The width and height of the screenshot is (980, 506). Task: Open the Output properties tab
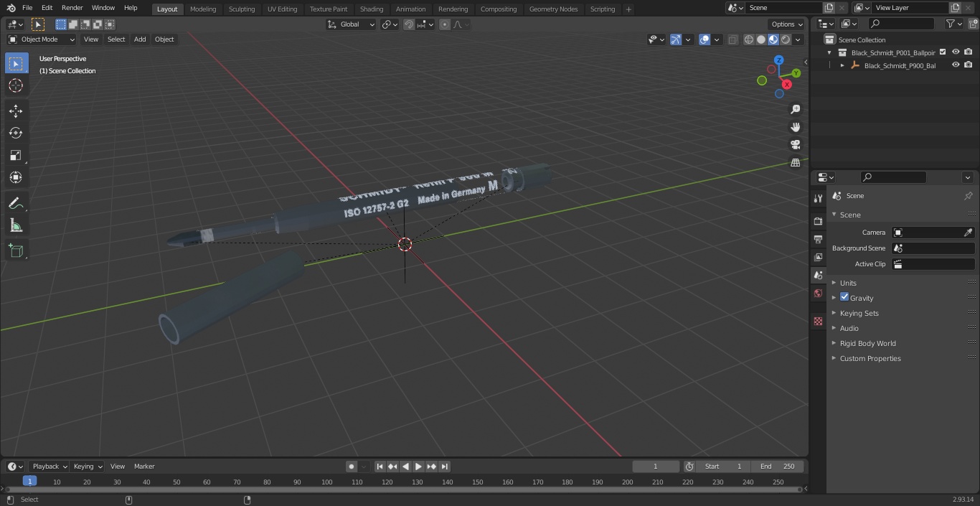(818, 239)
